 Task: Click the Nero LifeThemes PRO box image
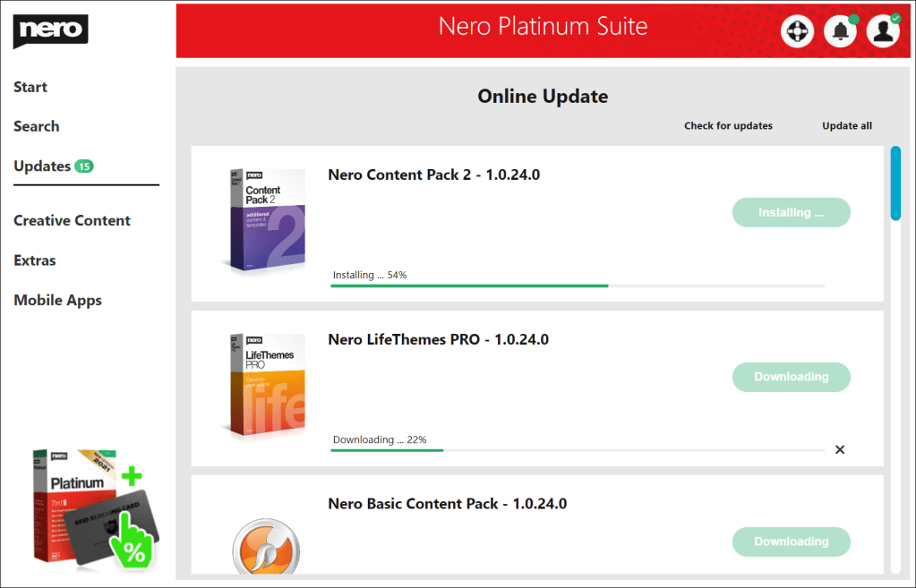(x=263, y=383)
